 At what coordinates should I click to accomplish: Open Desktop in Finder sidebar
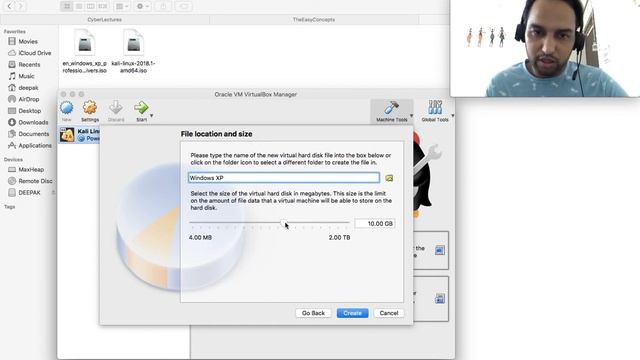tap(29, 111)
